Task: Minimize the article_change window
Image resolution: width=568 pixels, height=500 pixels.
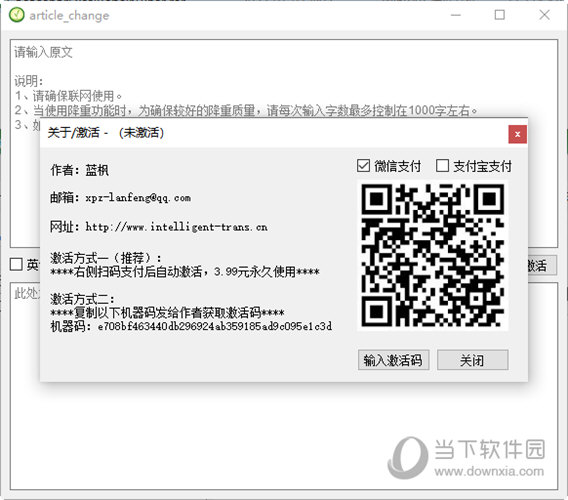Action: 456,15
